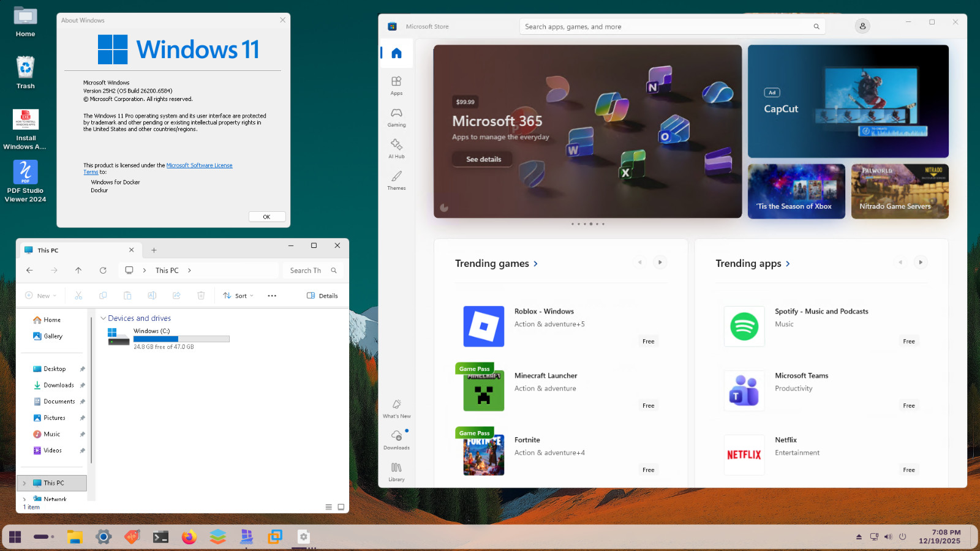The image size is (980, 551).
Task: Open Firefox from the taskbar
Action: (x=189, y=537)
